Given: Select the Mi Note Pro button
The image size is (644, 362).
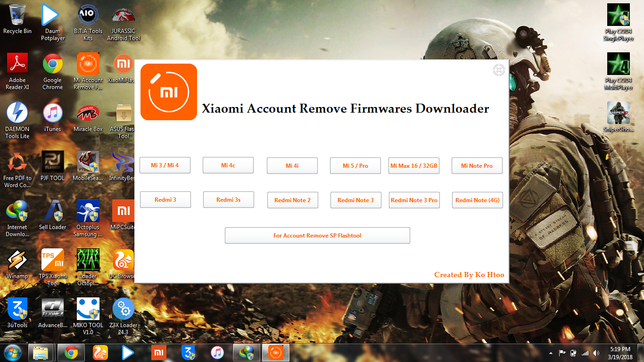Looking at the screenshot, I should [x=477, y=166].
